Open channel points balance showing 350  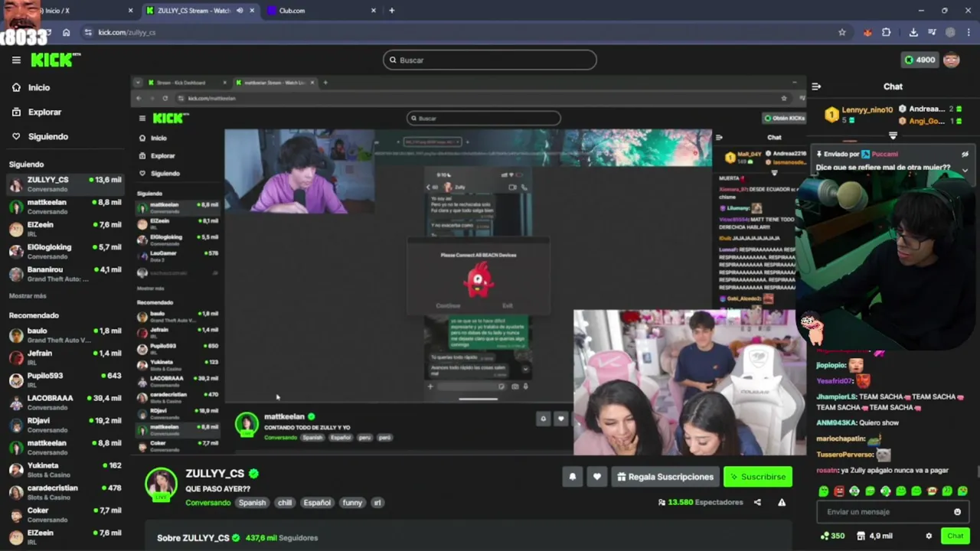(832, 536)
